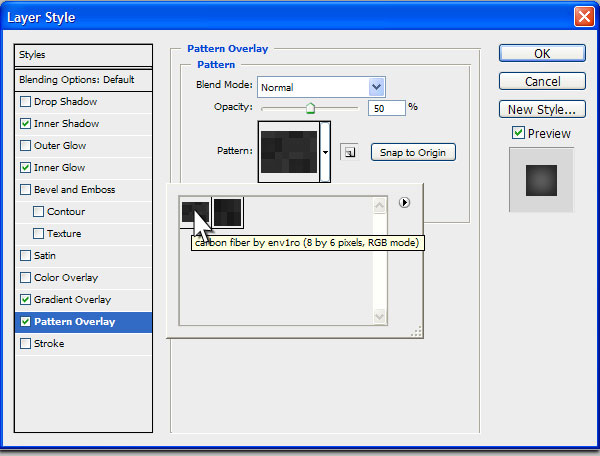Close the Layer Style dialog

coord(584,17)
